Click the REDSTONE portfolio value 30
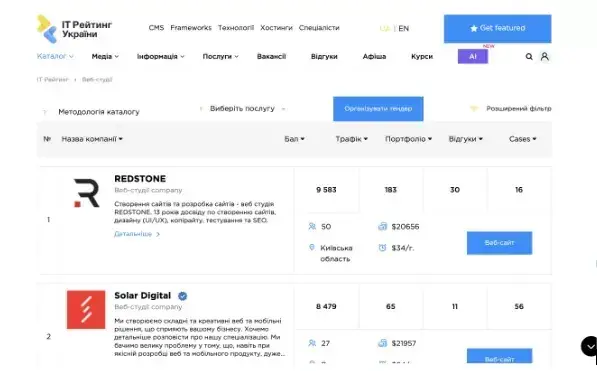The width and height of the screenshot is (597, 371). pos(455,190)
